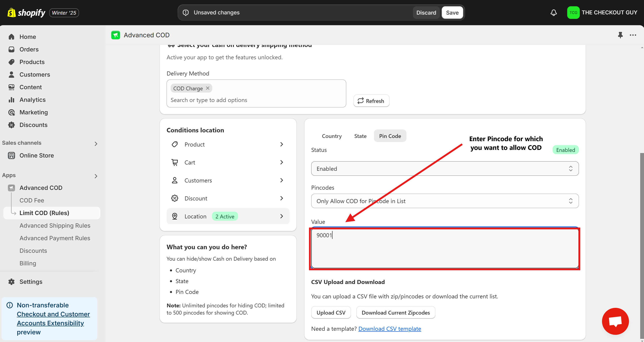The image size is (644, 342).
Task: Expand the Cart condition chevron
Action: point(282,162)
